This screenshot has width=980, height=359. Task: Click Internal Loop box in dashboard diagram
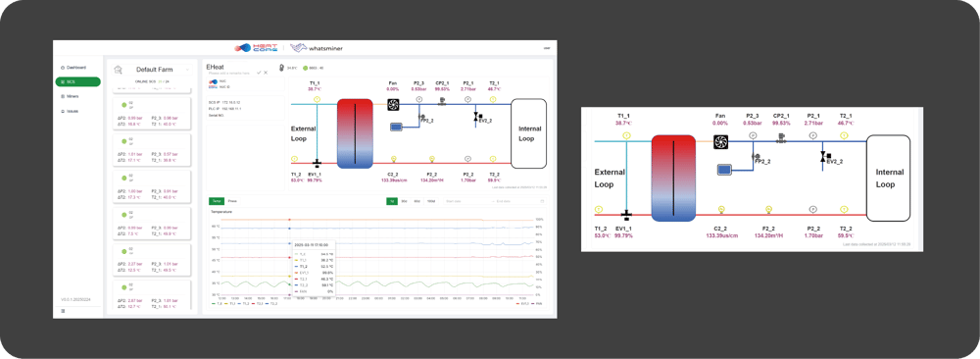(528, 133)
